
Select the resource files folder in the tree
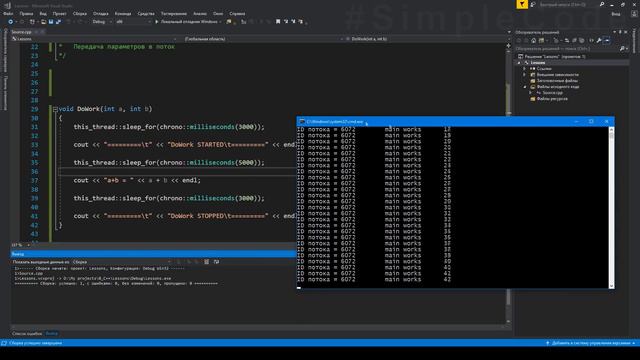pyautogui.click(x=552, y=98)
